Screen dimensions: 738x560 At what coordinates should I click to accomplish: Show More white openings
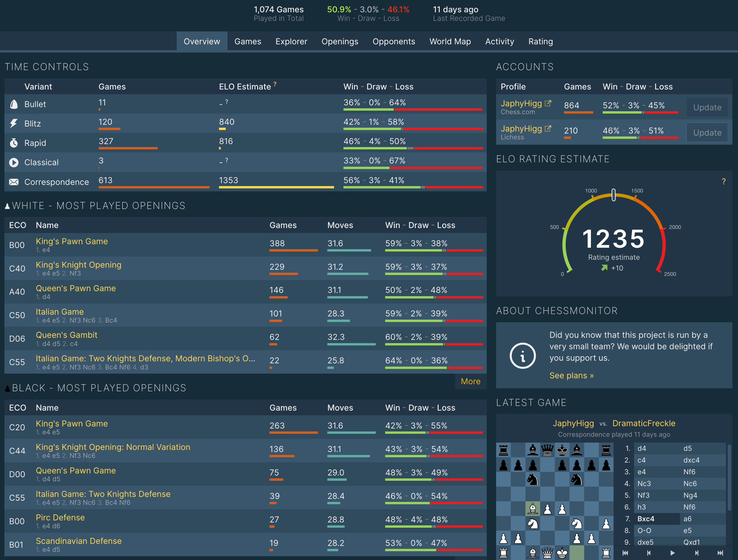(x=471, y=381)
